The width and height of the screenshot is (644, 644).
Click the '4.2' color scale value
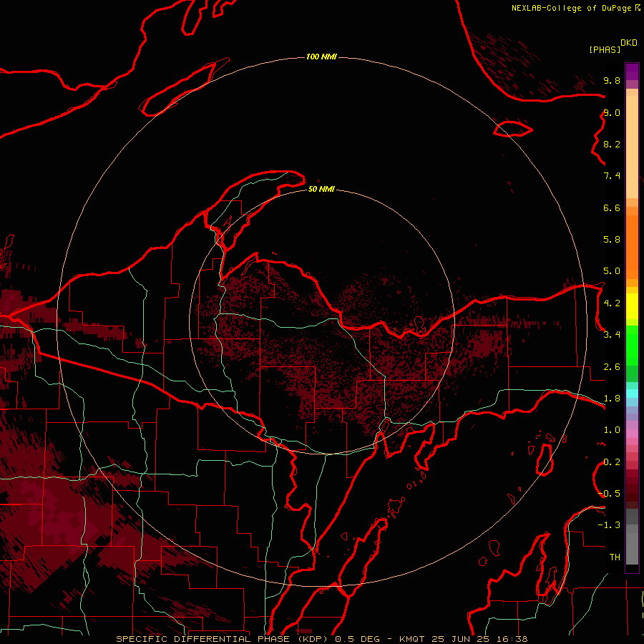612,303
